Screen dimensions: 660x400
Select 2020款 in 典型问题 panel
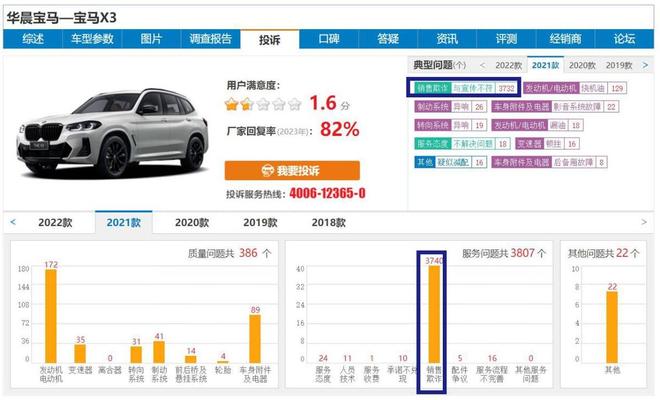(582, 65)
